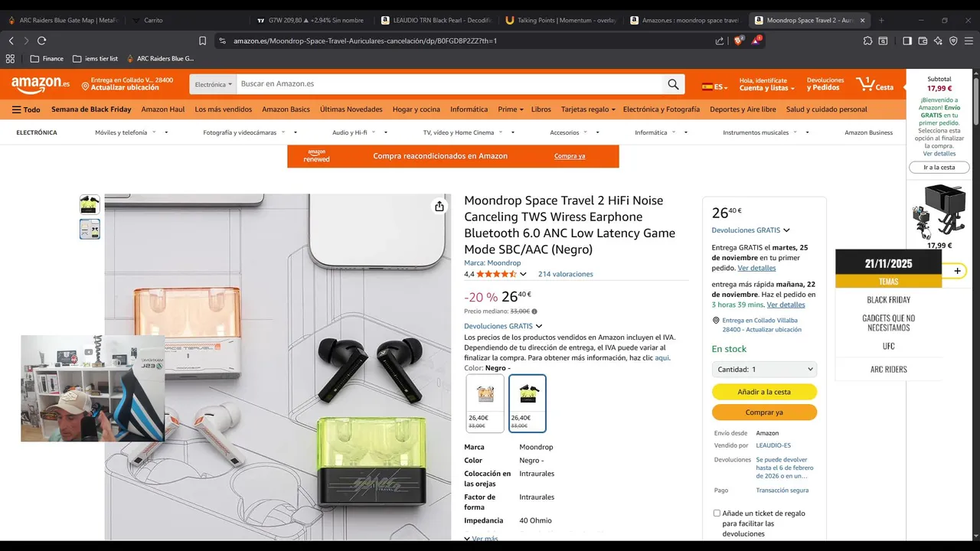Expand the star rating breakdown chevron
Viewport: 980px width, 551px height.
524,274
